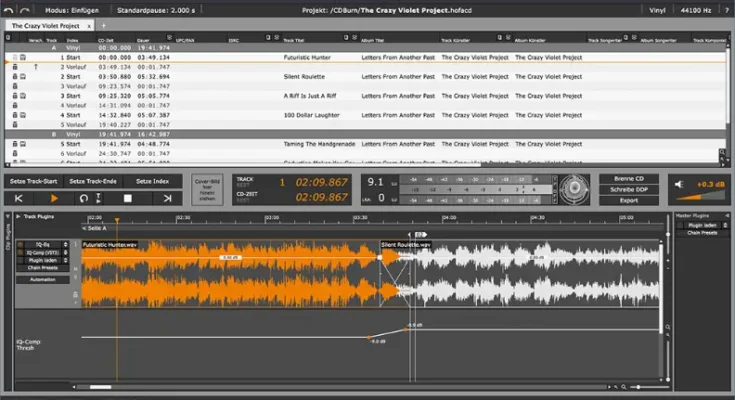
Task: Toggle lock on track 1 row
Action: (15, 59)
